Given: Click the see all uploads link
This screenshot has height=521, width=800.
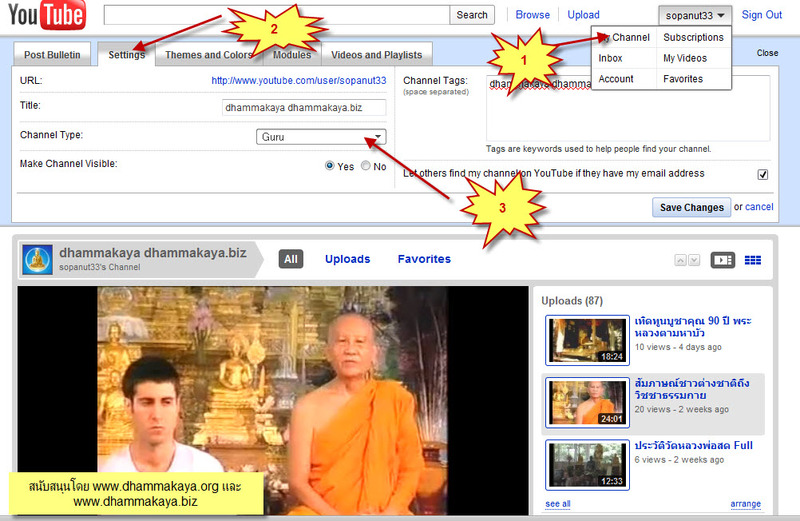Looking at the screenshot, I should (558, 504).
